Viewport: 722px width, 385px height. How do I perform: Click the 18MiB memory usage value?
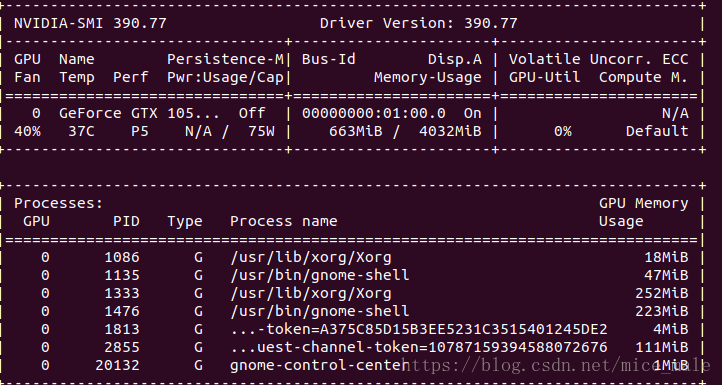click(666, 257)
